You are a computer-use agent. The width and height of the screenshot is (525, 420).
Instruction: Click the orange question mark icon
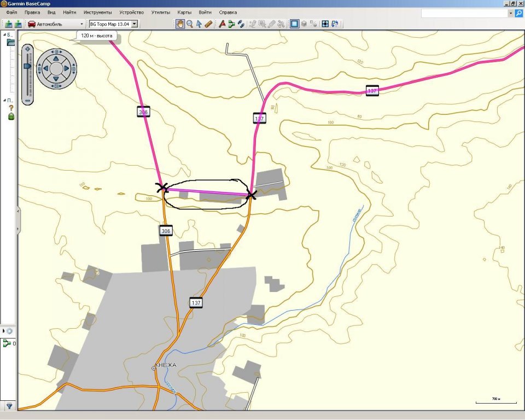pyautogui.click(x=11, y=108)
